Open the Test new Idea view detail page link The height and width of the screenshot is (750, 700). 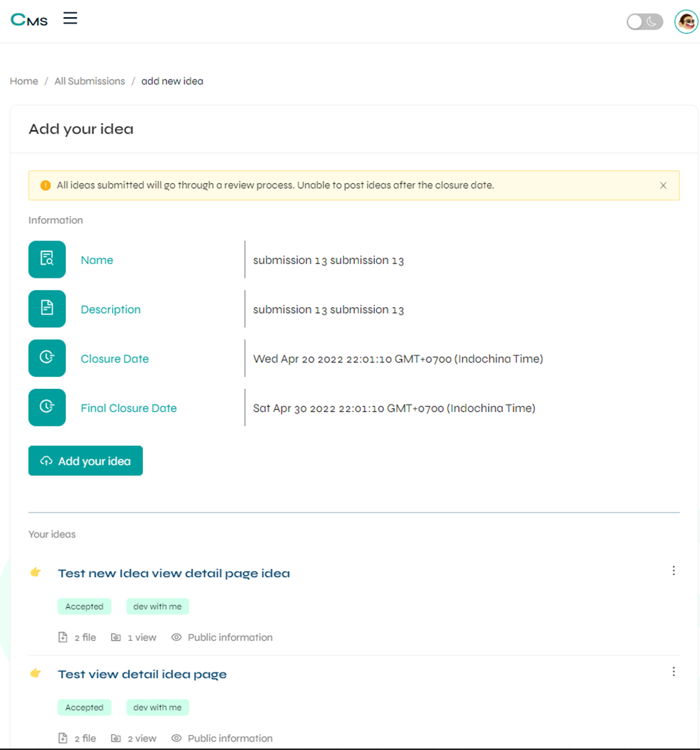(174, 573)
